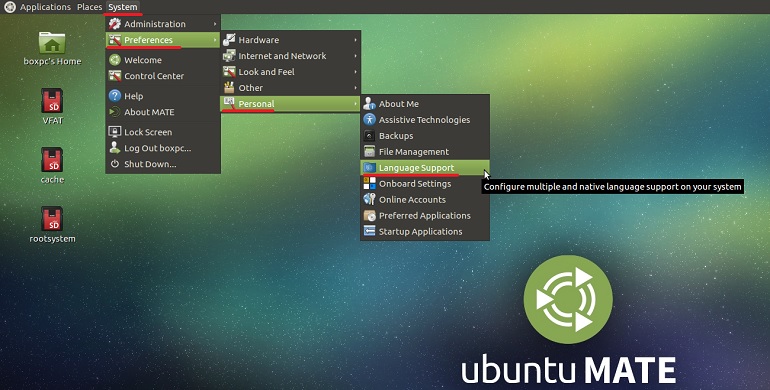Click the Personal category icon
Screen dimensions: 770x390
229,103
